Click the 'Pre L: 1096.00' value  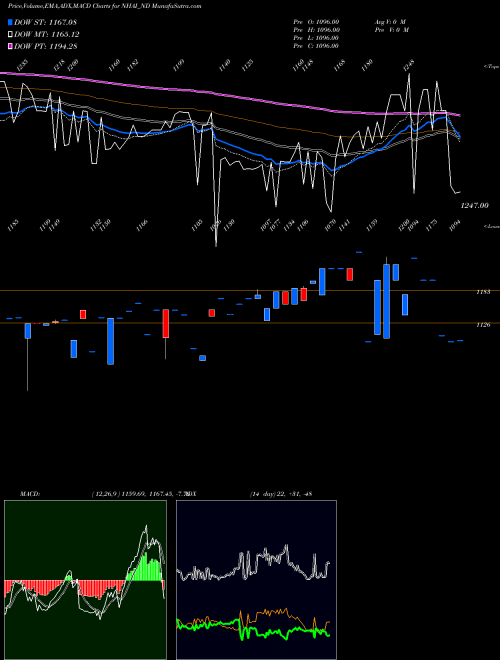point(316,38)
